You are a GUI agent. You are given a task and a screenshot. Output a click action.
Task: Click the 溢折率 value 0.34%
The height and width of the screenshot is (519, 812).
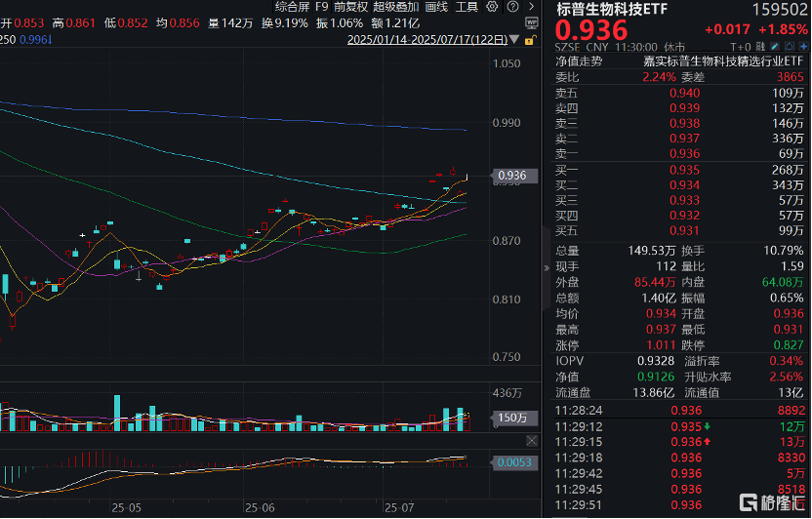click(x=786, y=361)
